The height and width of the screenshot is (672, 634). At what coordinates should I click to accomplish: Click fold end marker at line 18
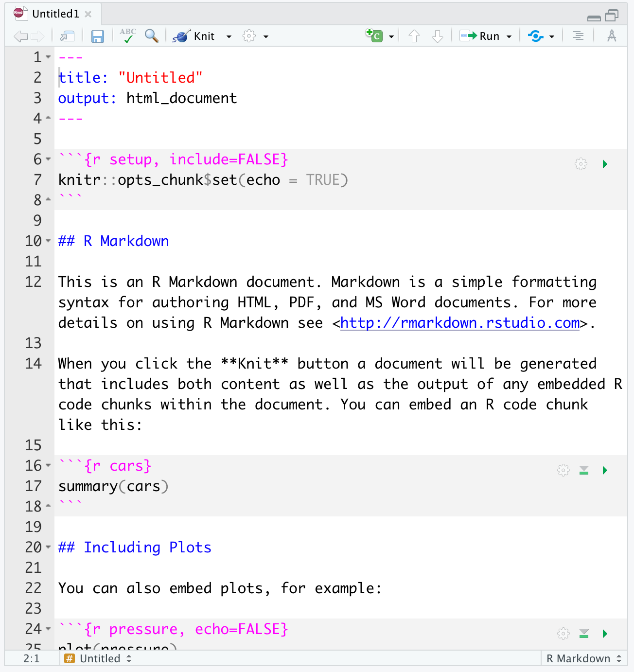pos(48,506)
